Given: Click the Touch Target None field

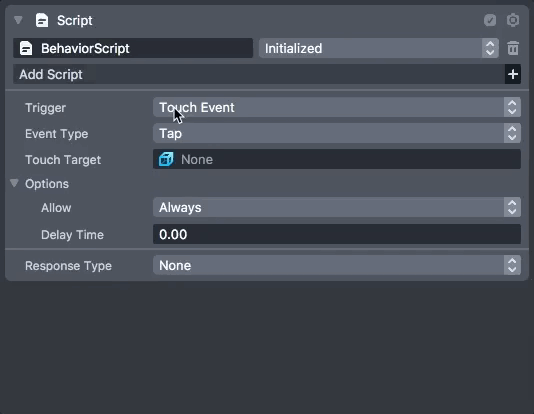Looking at the screenshot, I should (337, 159).
